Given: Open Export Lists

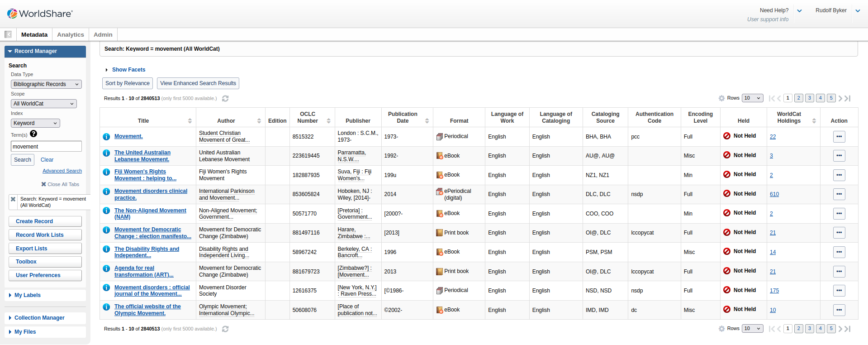Looking at the screenshot, I should [x=45, y=249].
